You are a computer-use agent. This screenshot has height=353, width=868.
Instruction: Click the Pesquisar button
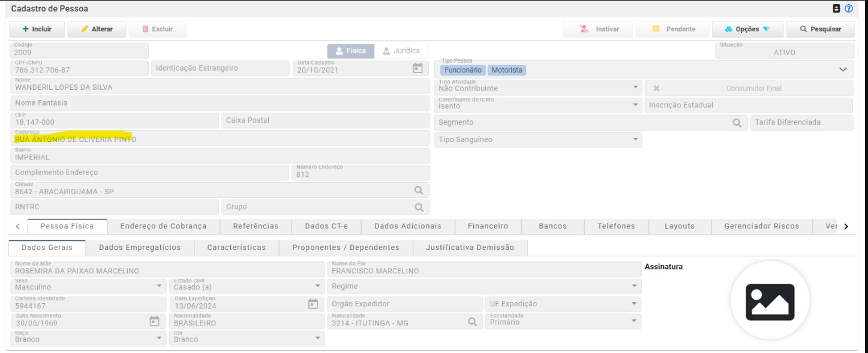821,29
